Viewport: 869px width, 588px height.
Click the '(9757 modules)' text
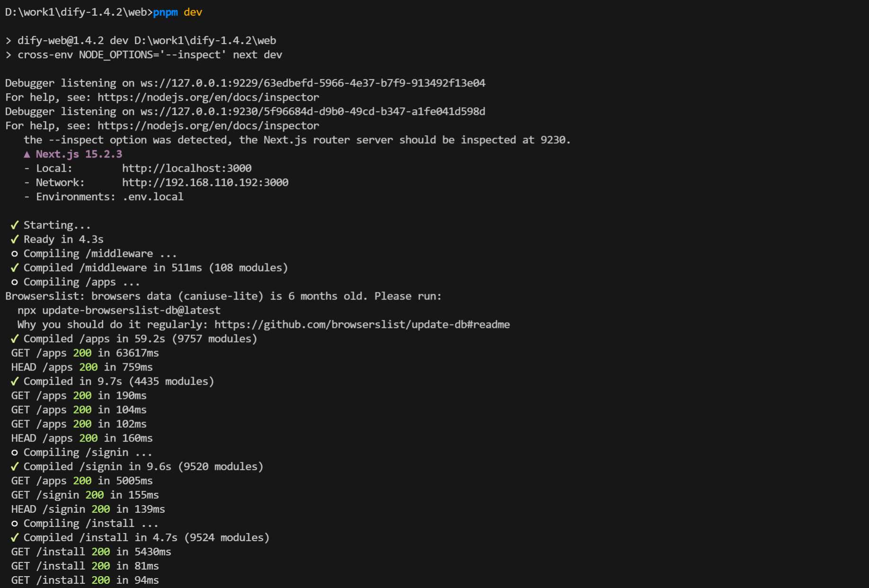(x=214, y=339)
